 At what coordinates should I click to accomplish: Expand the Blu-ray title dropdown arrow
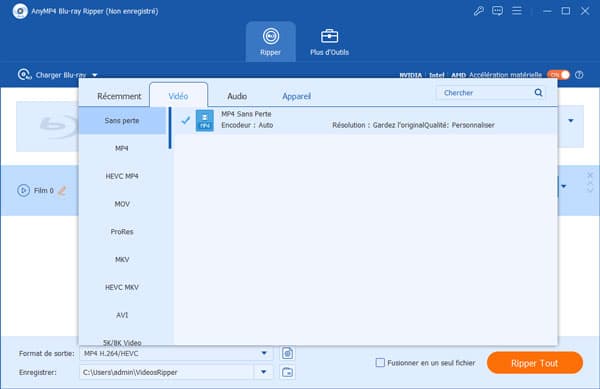pyautogui.click(x=571, y=120)
